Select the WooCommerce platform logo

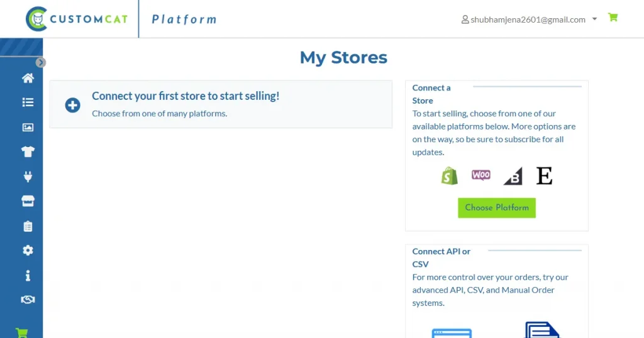click(x=481, y=175)
